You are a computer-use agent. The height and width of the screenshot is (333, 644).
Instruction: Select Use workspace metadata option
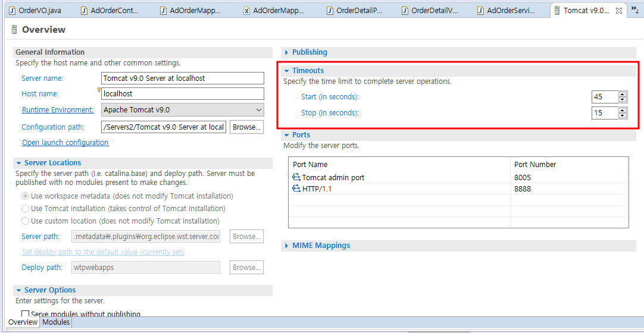(x=26, y=196)
